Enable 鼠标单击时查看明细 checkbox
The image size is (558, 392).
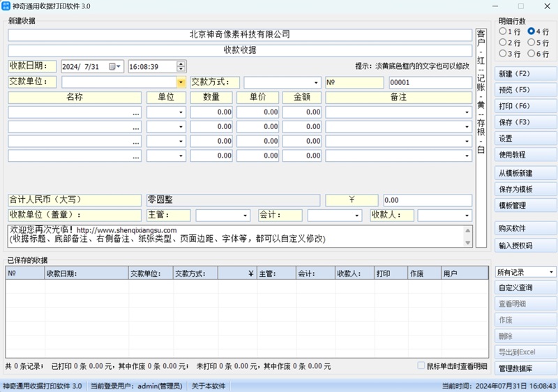coord(421,365)
